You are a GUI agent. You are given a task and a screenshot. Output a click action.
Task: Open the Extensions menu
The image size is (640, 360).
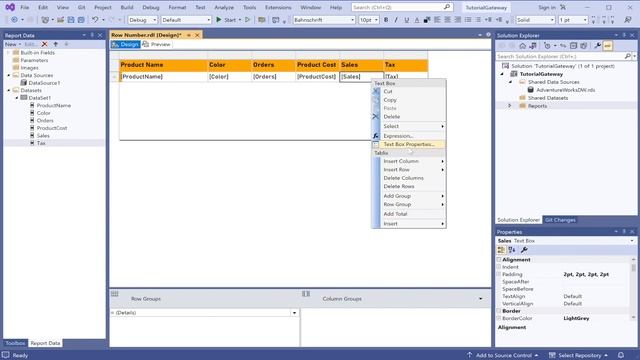point(278,7)
